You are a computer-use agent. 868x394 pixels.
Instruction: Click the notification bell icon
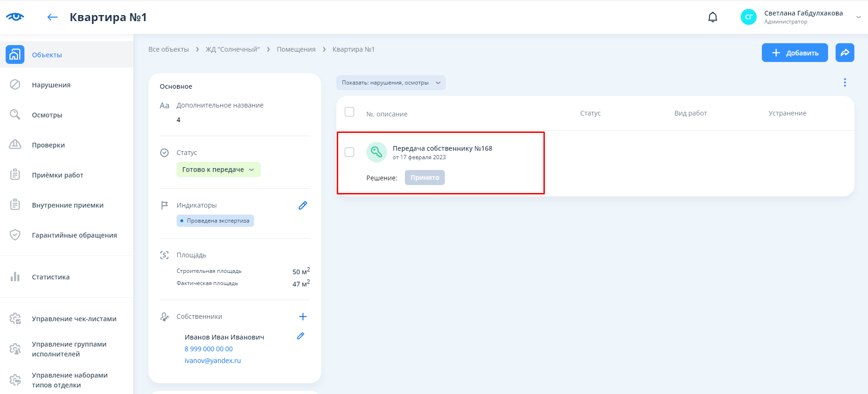click(x=713, y=17)
